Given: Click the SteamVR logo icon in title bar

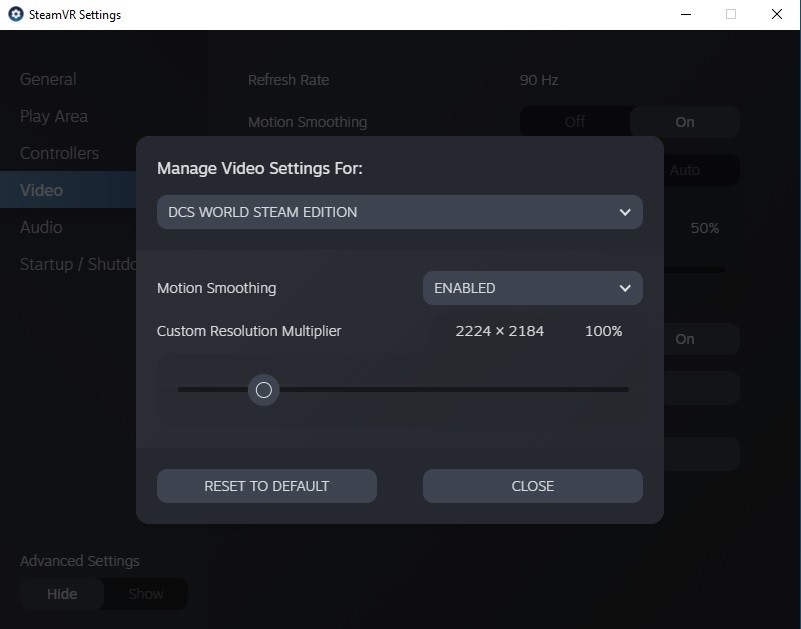Looking at the screenshot, I should (16, 14).
